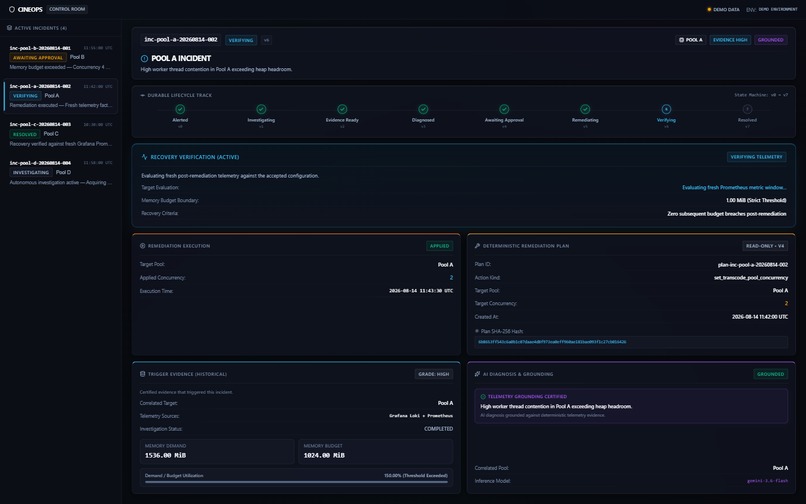Select incident inc-pool-a-20260814-002 in sidebar
Image resolution: width=806 pixels, height=504 pixels.
tap(61, 96)
